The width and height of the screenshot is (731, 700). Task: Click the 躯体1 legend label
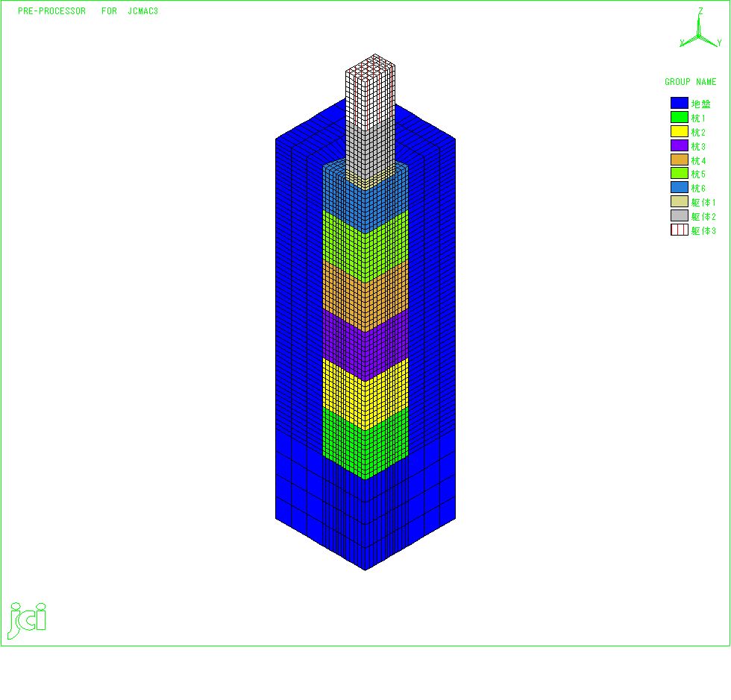coord(703,203)
